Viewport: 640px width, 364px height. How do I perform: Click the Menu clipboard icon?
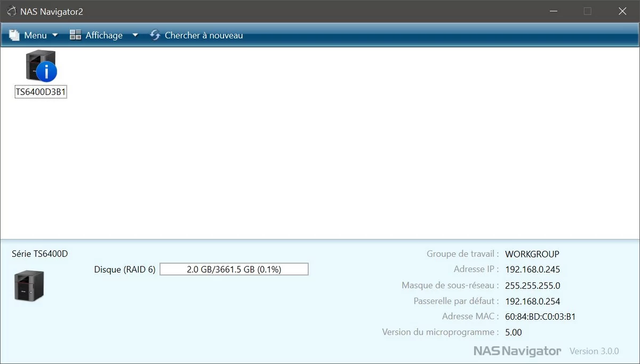pos(14,35)
